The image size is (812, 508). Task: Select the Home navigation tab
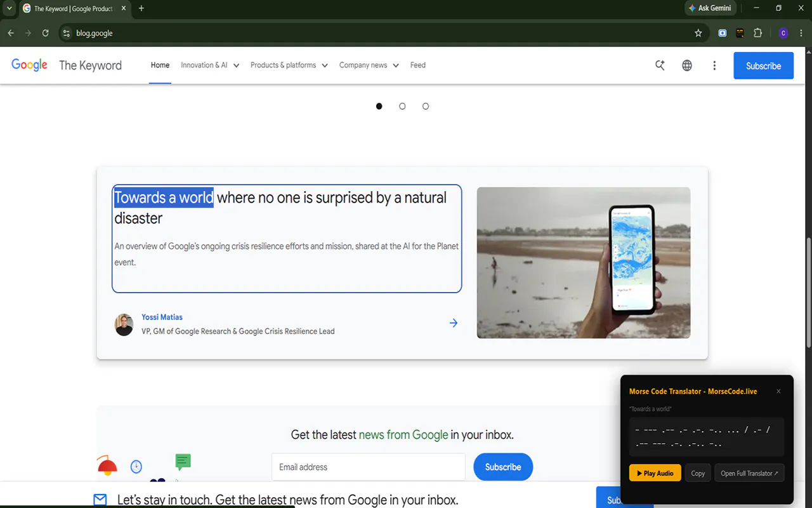pos(160,65)
